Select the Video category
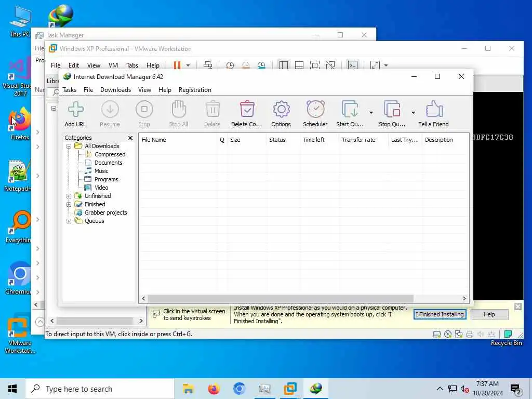This screenshot has width=532, height=399. [101, 188]
